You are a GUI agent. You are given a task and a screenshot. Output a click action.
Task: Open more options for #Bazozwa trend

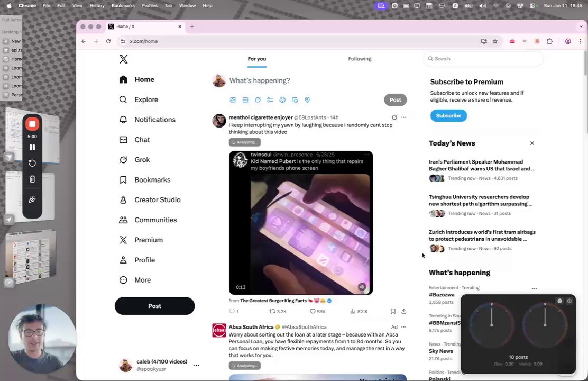[x=535, y=288]
